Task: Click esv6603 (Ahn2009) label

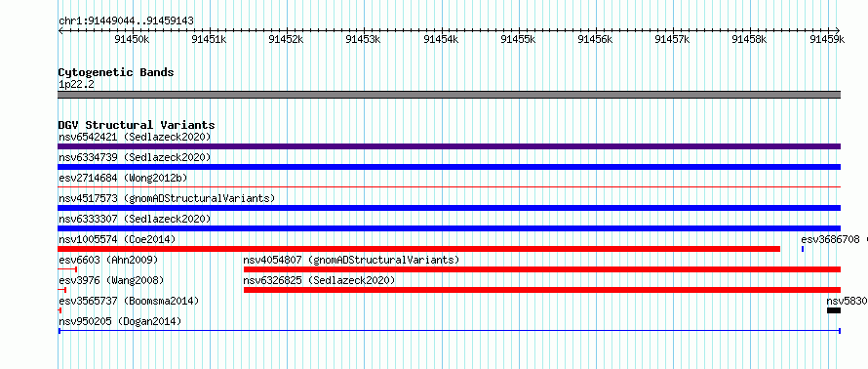Action: click(108, 260)
